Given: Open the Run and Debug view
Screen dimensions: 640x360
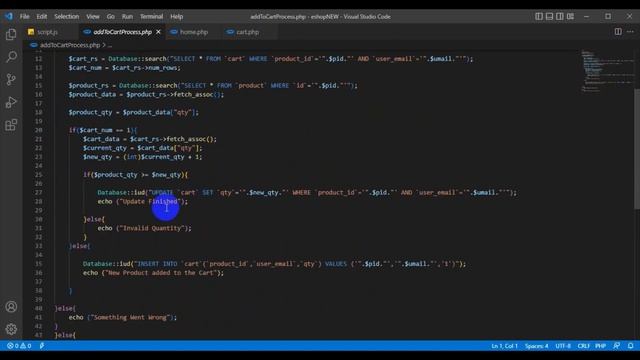Looking at the screenshot, I should (x=11, y=102).
